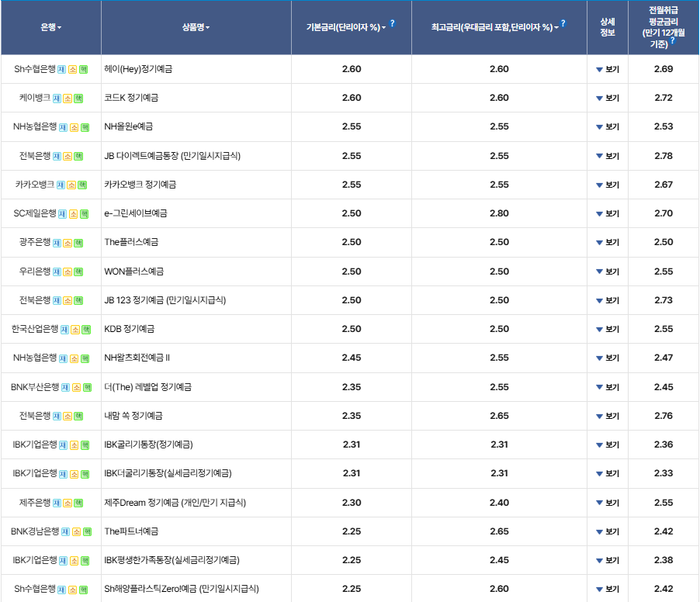Expand 보기 details for The파트너예금

coord(608,532)
